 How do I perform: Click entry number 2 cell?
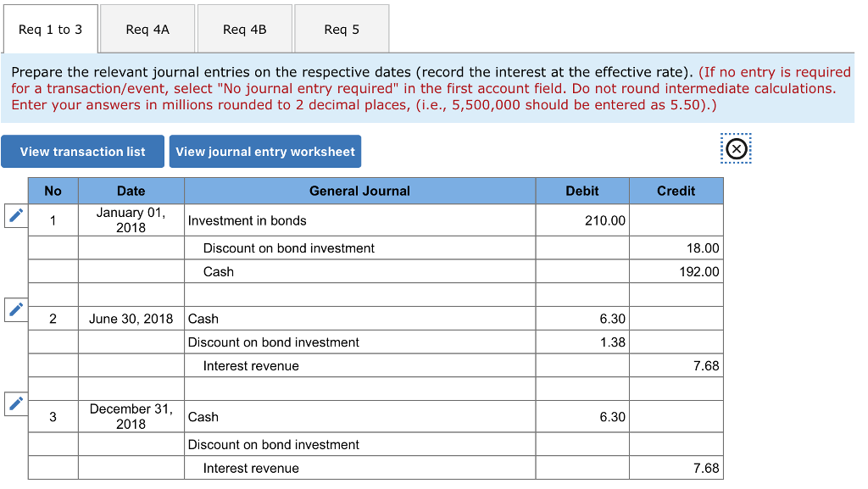53,319
